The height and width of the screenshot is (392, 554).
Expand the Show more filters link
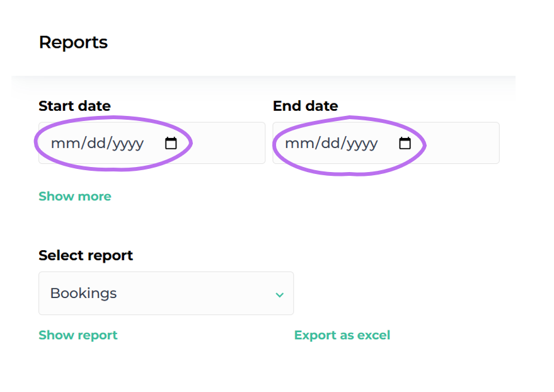[x=75, y=196]
